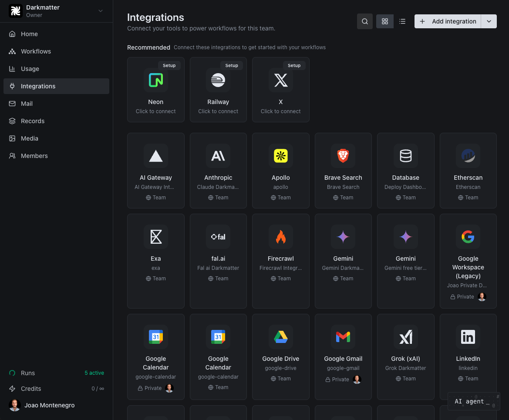509x420 pixels.
Task: Click the AI agent widget
Action: click(474, 401)
